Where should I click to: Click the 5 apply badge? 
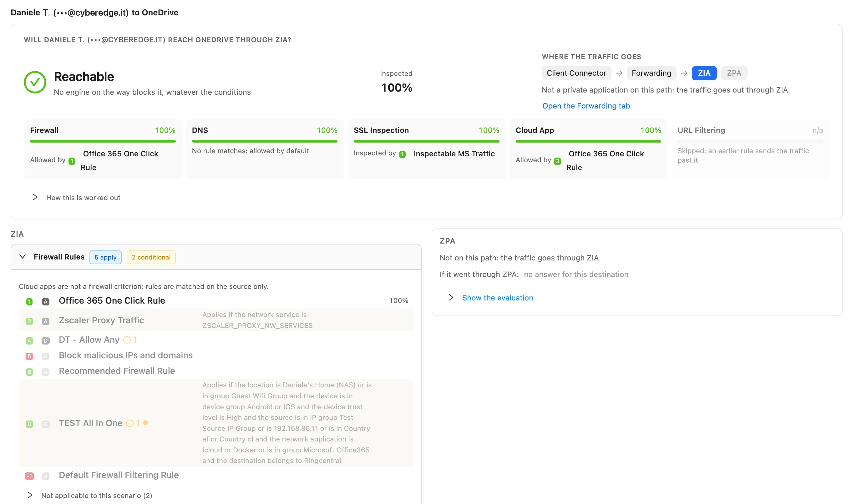tap(106, 257)
